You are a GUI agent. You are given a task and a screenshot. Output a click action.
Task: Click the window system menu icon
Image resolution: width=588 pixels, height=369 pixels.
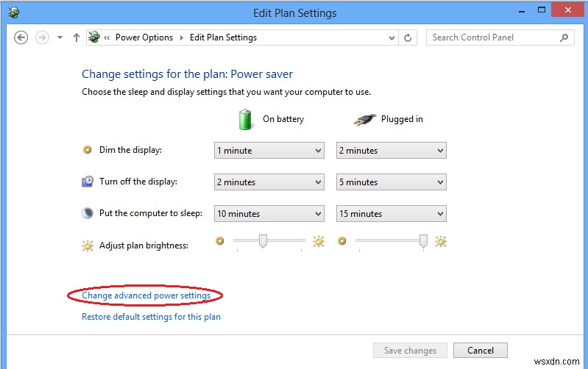pos(14,12)
